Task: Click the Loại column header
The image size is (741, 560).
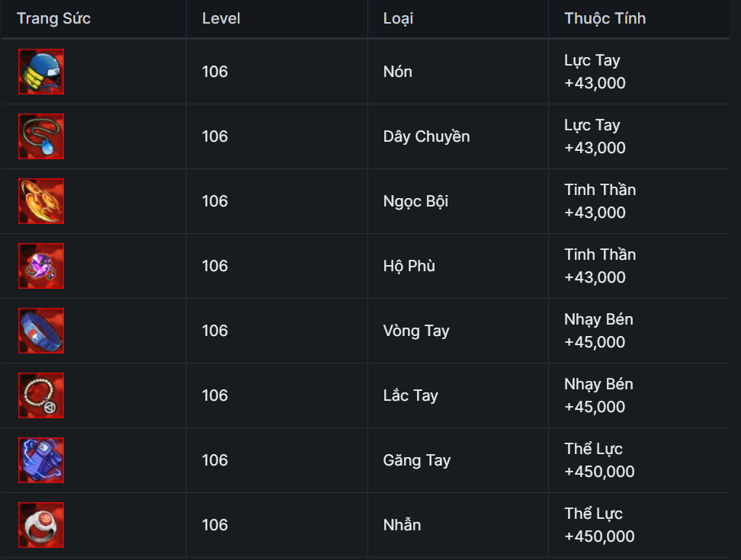Action: point(398,18)
